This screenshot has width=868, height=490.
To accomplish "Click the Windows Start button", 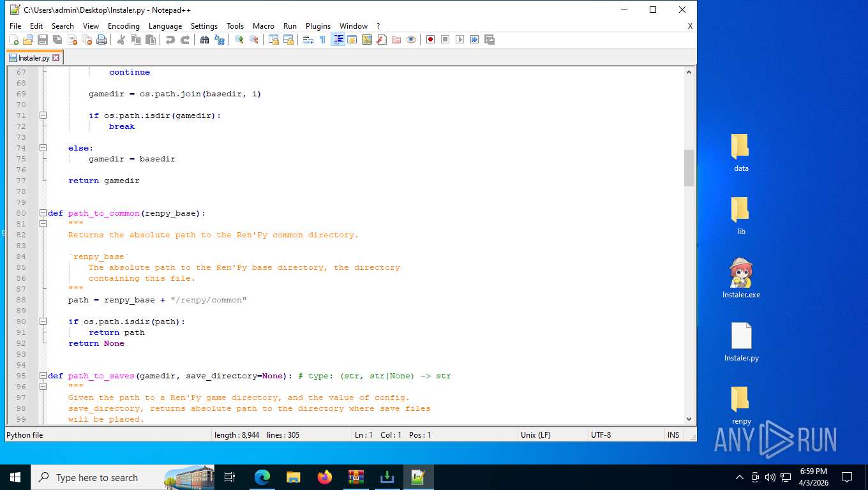I will (x=15, y=477).
